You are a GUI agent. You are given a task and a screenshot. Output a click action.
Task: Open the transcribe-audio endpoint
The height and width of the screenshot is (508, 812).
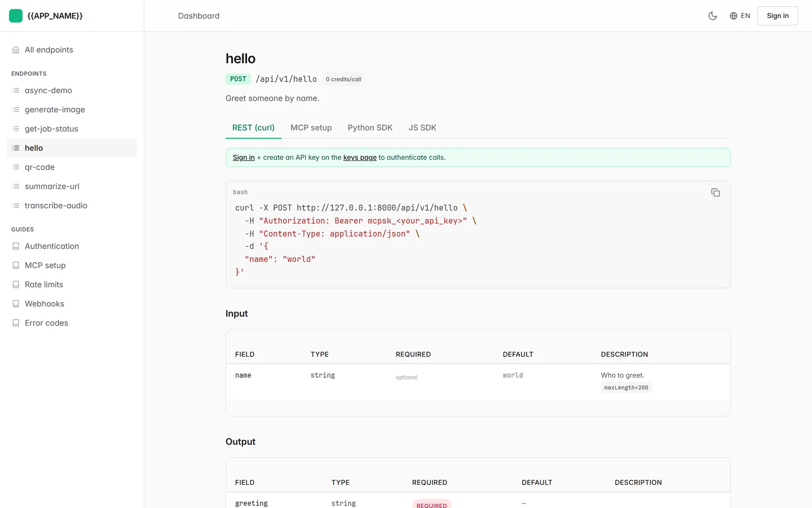pyautogui.click(x=72, y=205)
